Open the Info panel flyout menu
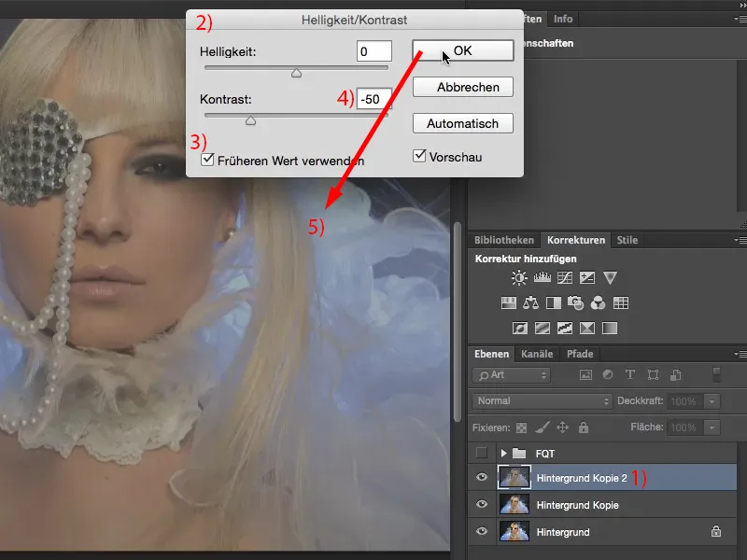Image resolution: width=747 pixels, height=560 pixels. tap(740, 19)
